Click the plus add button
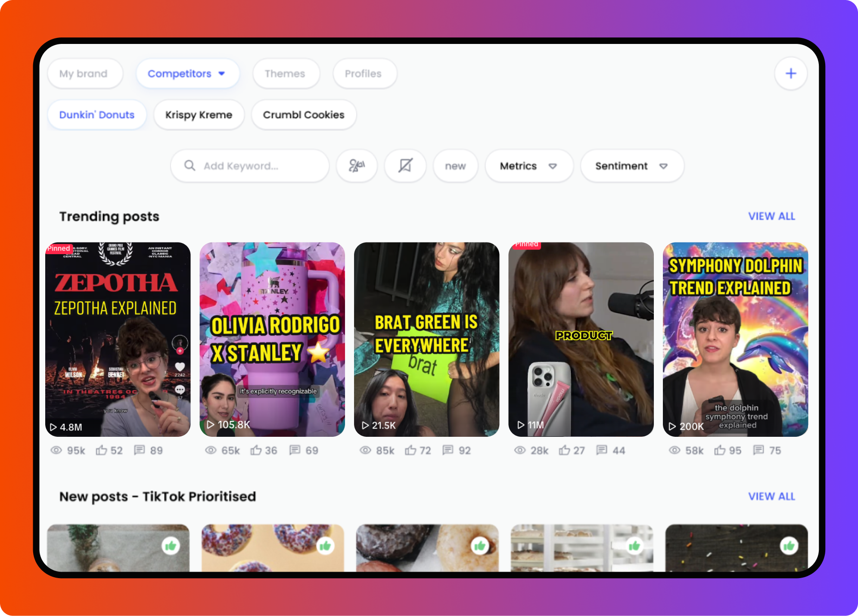The height and width of the screenshot is (616, 858). pyautogui.click(x=790, y=74)
